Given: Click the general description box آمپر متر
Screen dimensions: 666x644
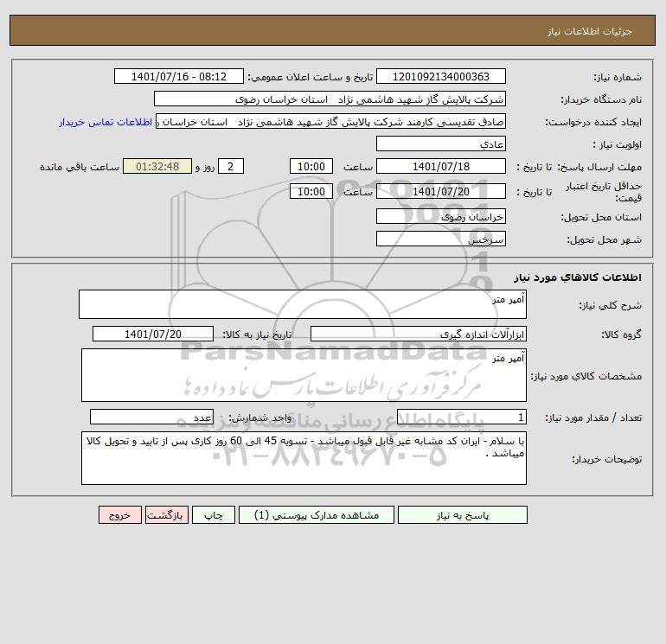Looking at the screenshot, I should (303, 304).
